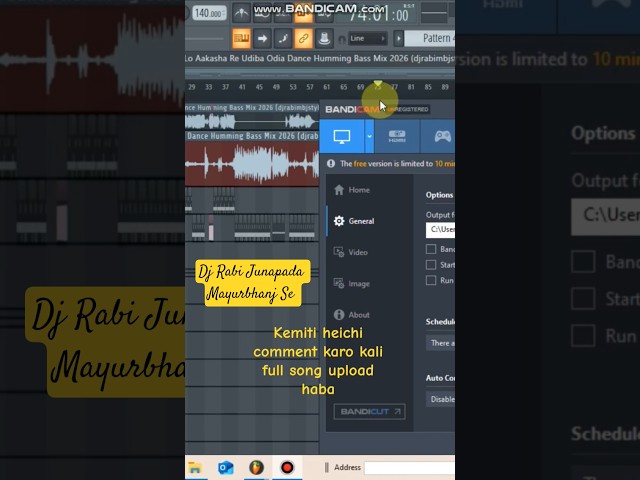Tick the 'Run...' checkbox under Options
Viewport: 640px width, 480px height.
(x=431, y=280)
